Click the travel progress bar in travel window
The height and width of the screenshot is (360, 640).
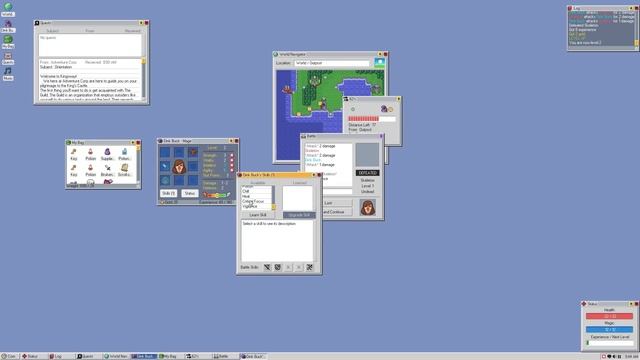tap(372, 119)
